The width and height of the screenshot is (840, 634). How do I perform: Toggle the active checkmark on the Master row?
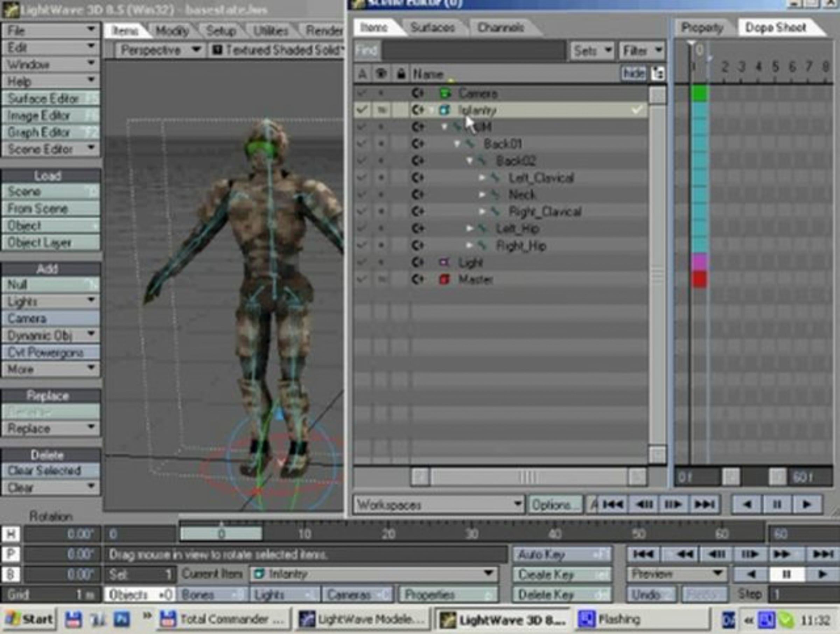362,280
